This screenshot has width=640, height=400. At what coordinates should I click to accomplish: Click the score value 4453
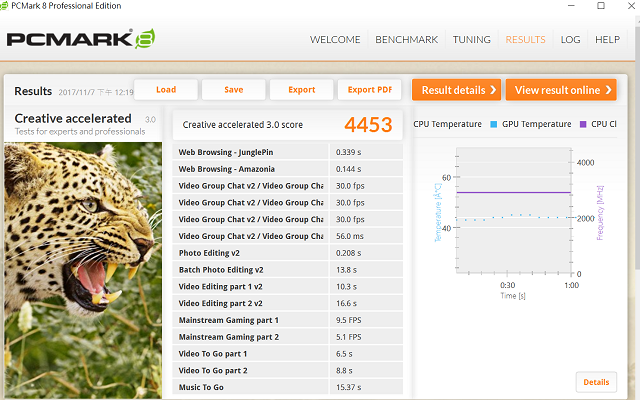point(368,124)
